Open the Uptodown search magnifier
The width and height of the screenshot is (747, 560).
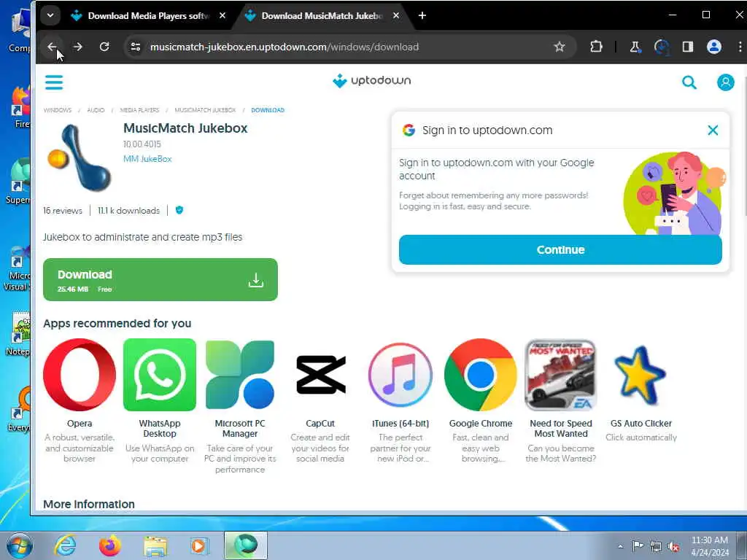click(689, 82)
